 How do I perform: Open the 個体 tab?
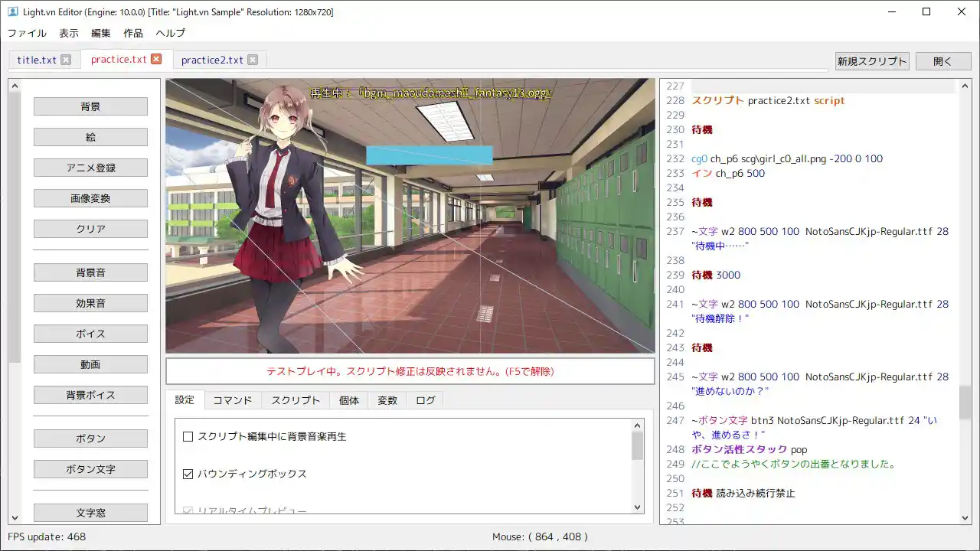click(x=349, y=400)
